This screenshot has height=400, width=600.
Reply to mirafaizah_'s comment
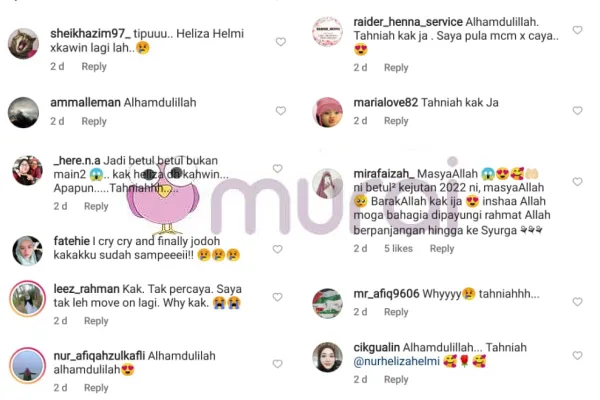442,249
